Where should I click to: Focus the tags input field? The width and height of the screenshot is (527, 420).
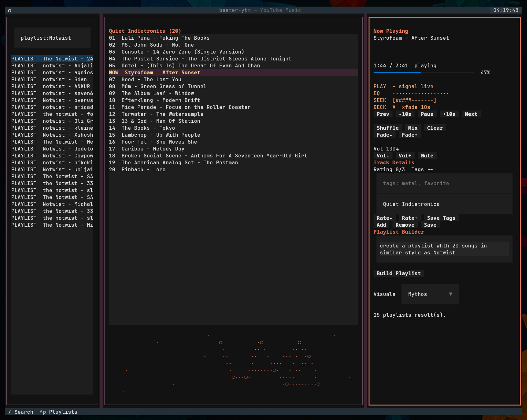[x=444, y=183]
